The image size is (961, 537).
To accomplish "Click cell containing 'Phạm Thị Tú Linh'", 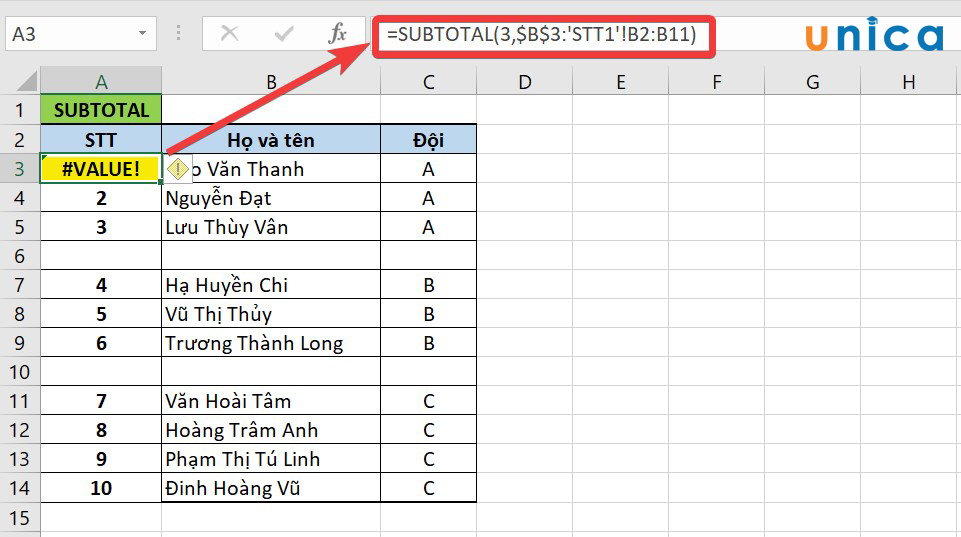I will (271, 459).
